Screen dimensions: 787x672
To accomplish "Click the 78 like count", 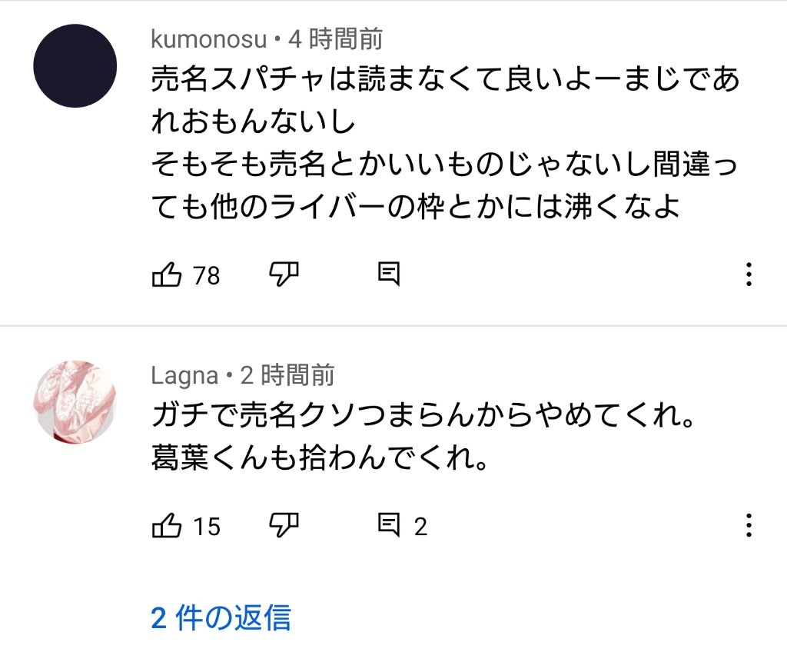I will tap(206, 275).
